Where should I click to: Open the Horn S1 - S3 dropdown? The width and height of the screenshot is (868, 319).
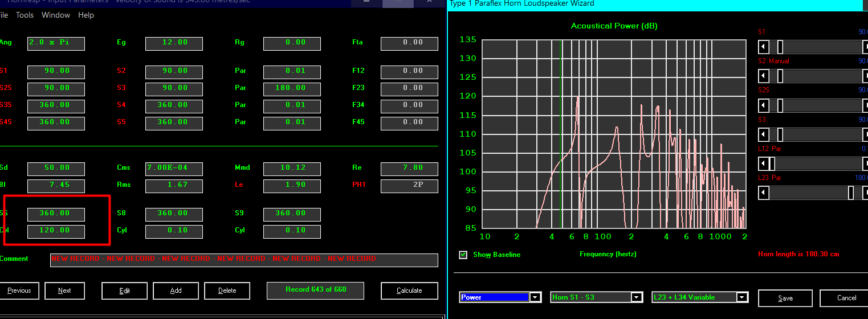point(637,297)
